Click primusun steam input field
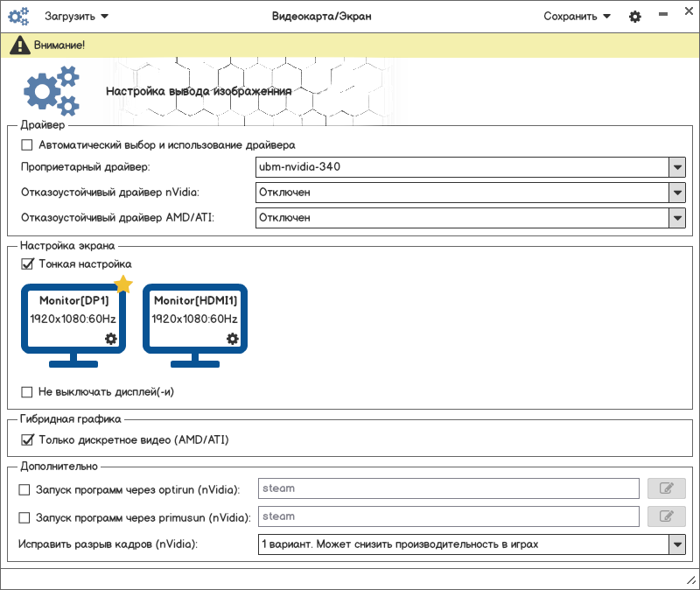The height and width of the screenshot is (590, 700). (449, 516)
